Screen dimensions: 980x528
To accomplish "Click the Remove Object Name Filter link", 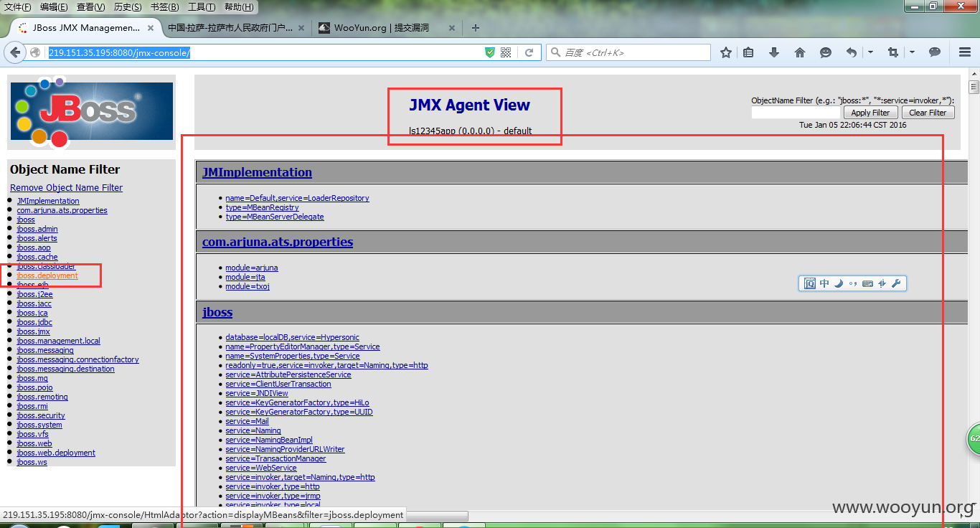I will [x=66, y=187].
